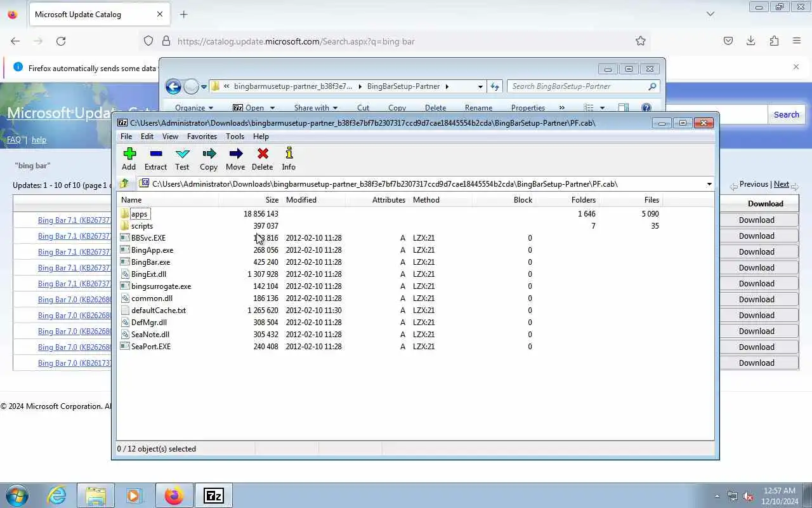Bookmark this page with the star

[641, 41]
